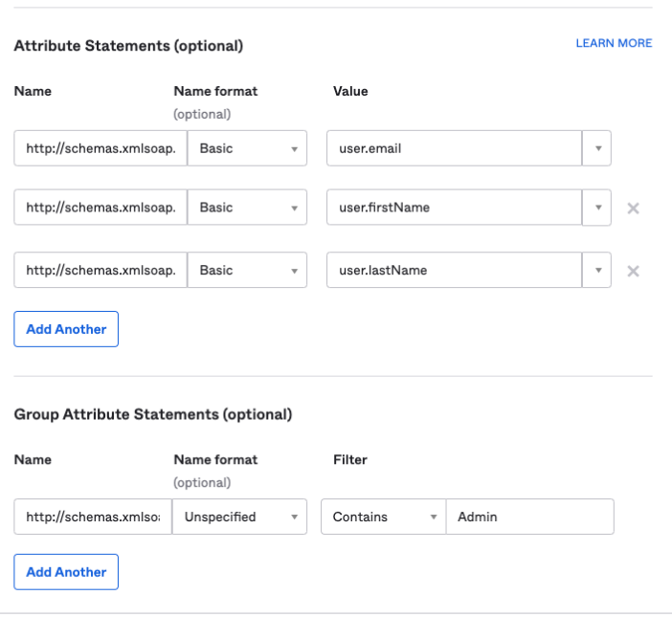672x617 pixels.
Task: Expand Name format dropdown for user.firstName row
Action: (247, 208)
